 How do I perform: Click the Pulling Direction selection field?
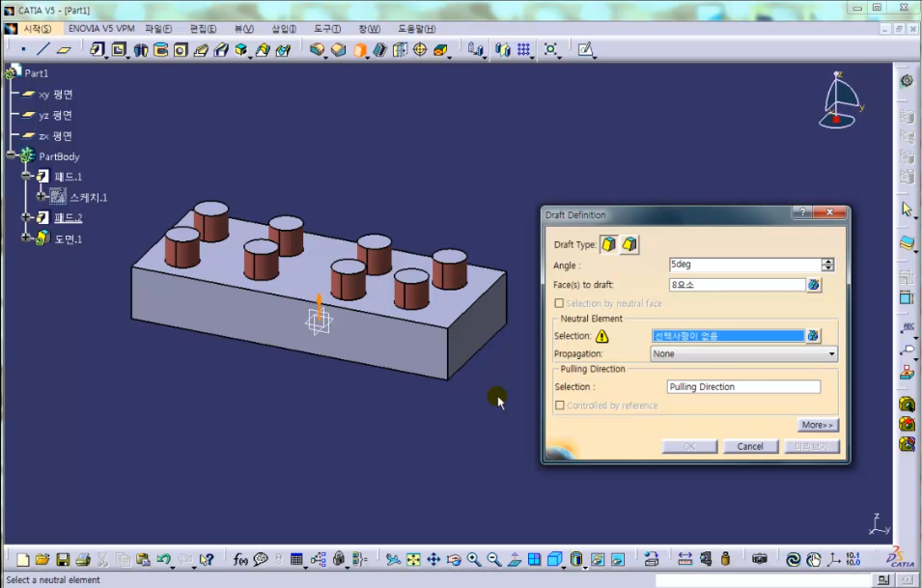pyautogui.click(x=743, y=387)
